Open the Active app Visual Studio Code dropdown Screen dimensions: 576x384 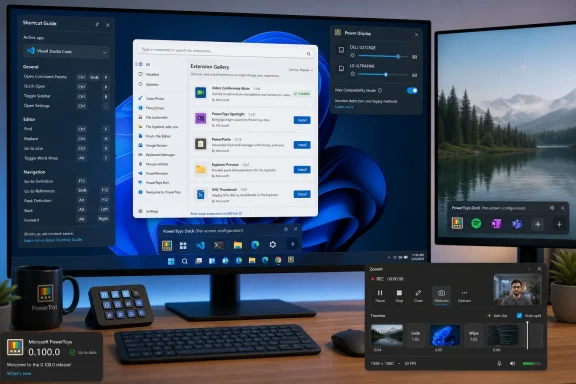tap(66, 51)
